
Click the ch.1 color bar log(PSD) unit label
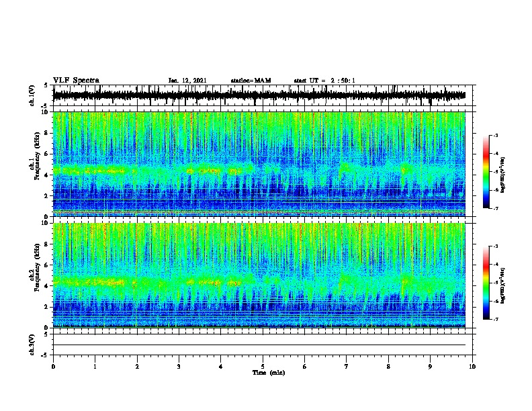pyautogui.click(x=503, y=175)
